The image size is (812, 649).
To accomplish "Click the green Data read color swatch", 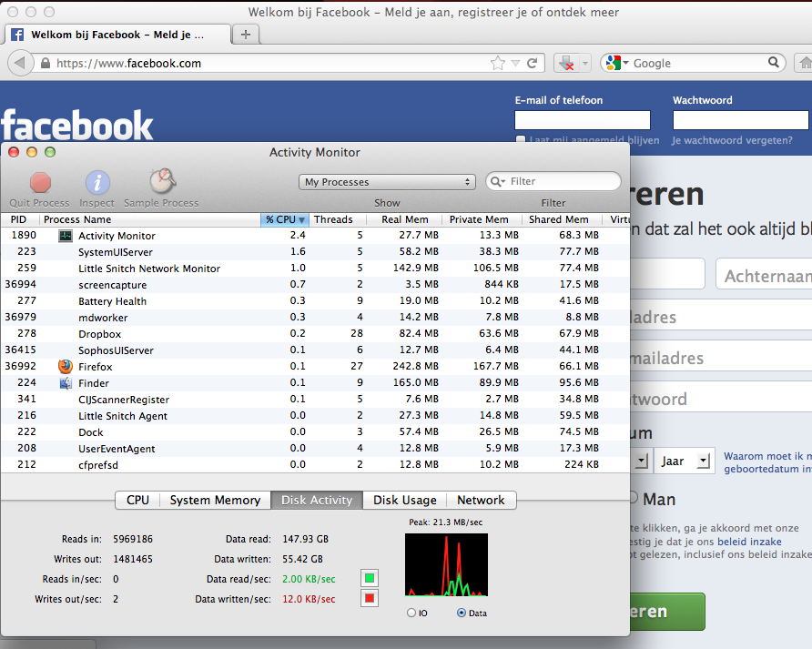I will tap(370, 578).
